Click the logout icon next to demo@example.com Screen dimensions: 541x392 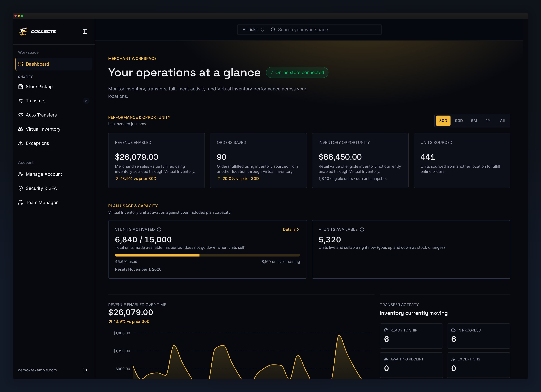[85, 370]
